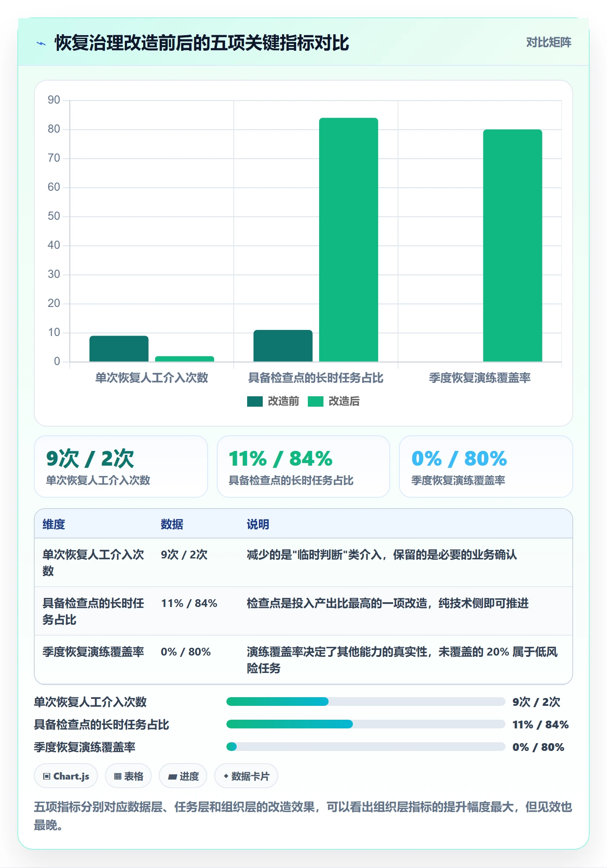Select table row 季度恢复演练覆盖率
Viewport: 607px width, 868px height.
[303, 660]
